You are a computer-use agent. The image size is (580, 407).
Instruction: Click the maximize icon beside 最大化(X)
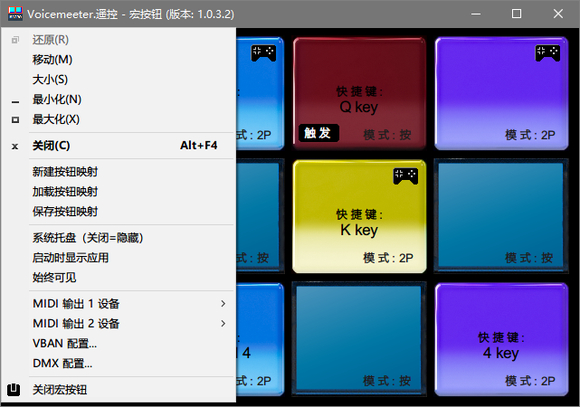[x=15, y=120]
